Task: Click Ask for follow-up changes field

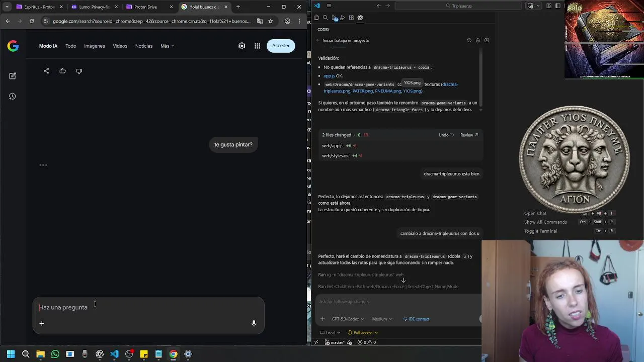Action: click(397, 302)
